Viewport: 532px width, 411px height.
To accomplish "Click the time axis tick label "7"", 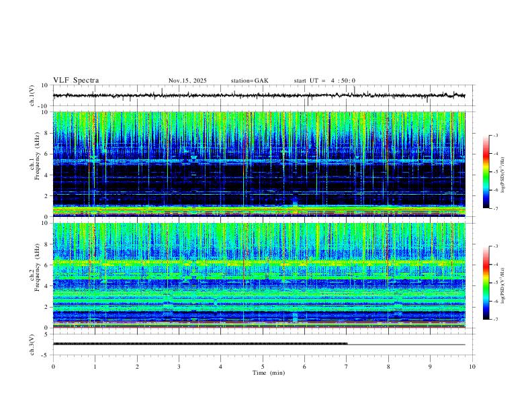I will 347,367.
